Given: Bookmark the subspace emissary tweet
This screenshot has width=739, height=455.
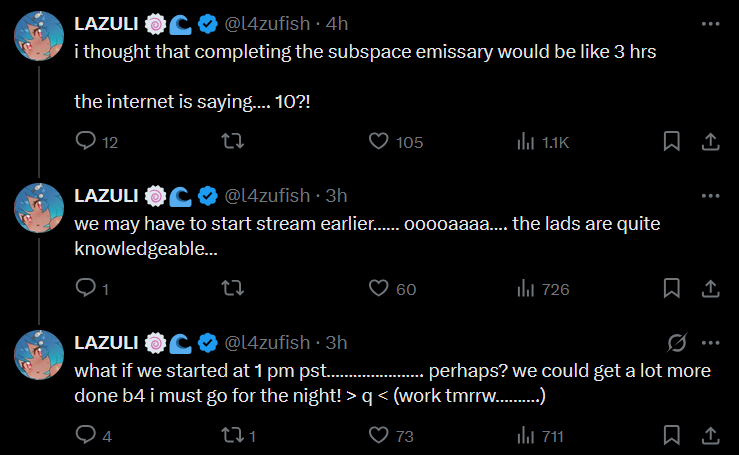Looking at the screenshot, I should point(672,142).
